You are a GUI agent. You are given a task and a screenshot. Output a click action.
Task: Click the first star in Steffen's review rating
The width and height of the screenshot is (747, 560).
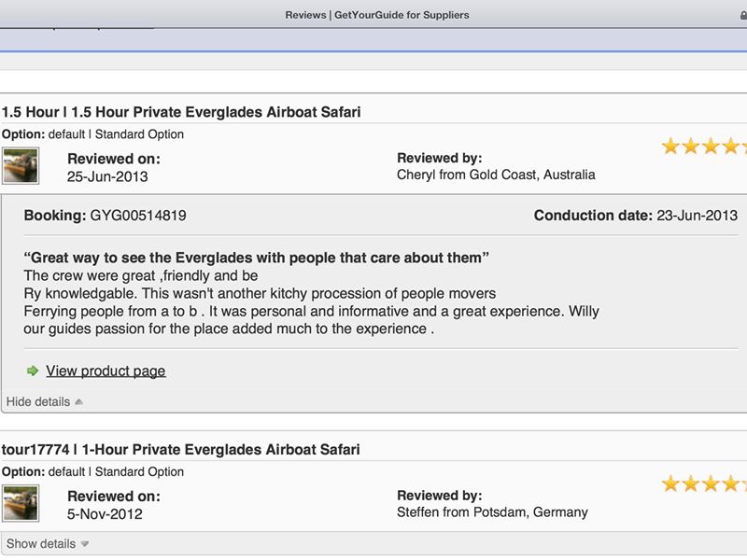click(670, 483)
